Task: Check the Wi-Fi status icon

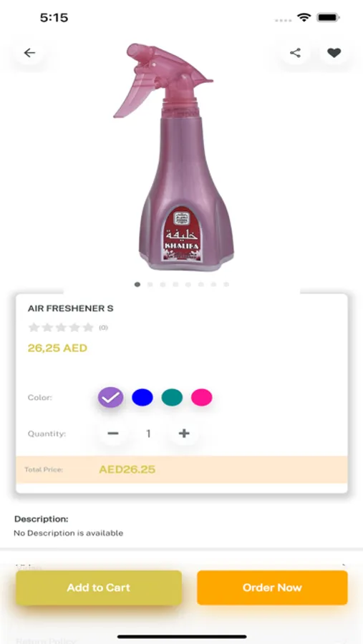Action: [x=304, y=18]
